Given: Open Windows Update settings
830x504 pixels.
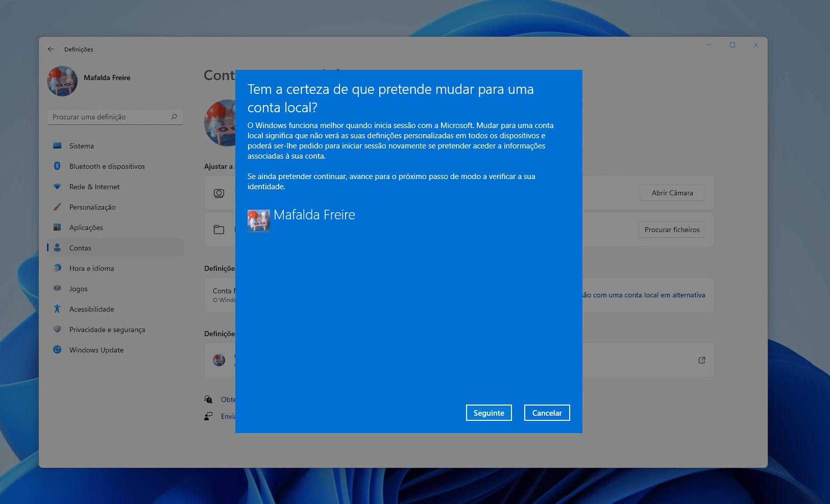Looking at the screenshot, I should (x=115, y=350).
